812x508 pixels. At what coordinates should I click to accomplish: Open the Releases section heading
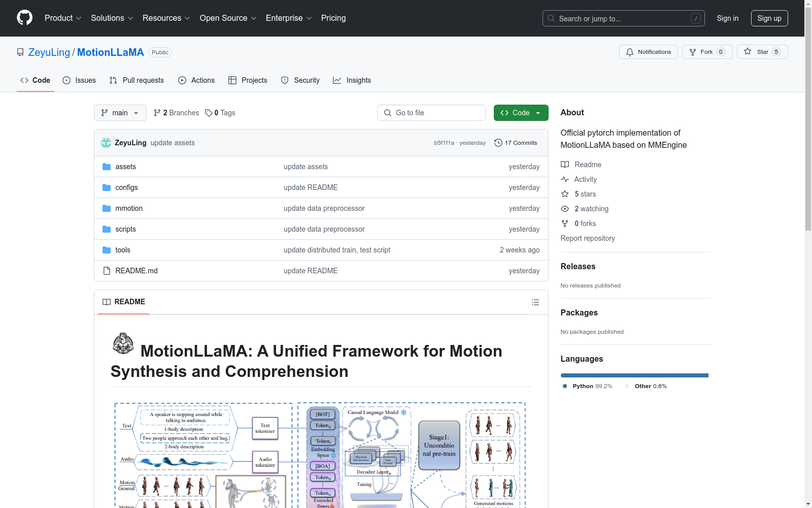click(578, 266)
